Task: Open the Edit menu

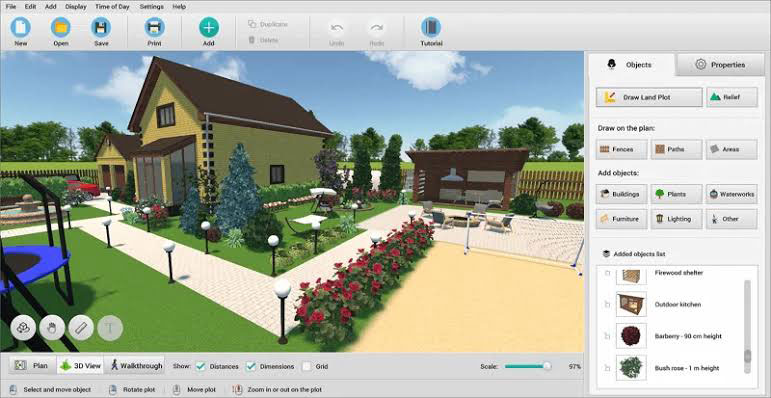Action: coord(30,7)
